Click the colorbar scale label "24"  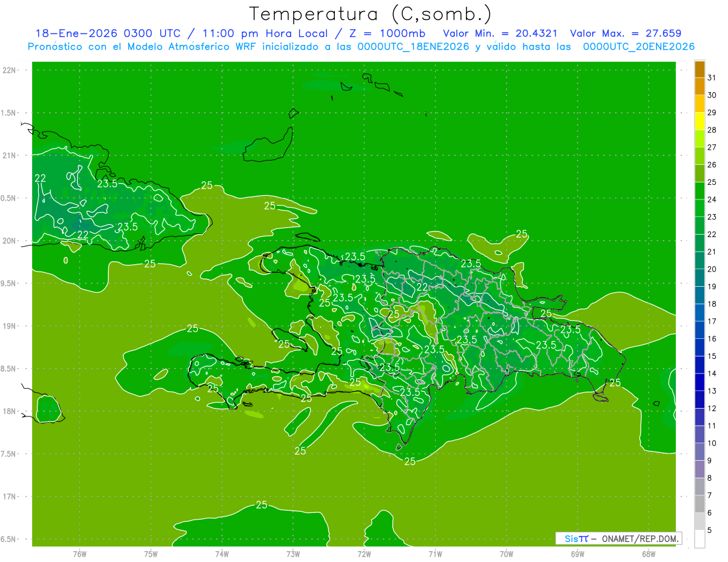(712, 199)
